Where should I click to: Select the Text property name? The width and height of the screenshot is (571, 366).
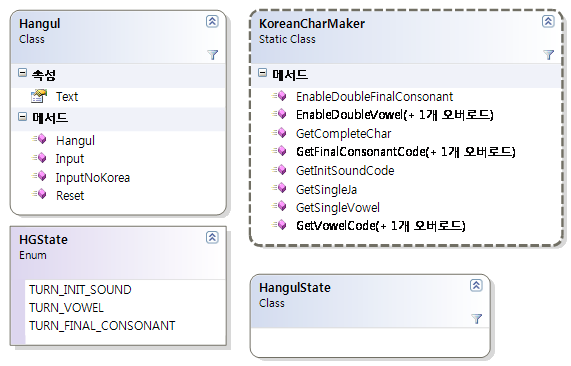67,97
